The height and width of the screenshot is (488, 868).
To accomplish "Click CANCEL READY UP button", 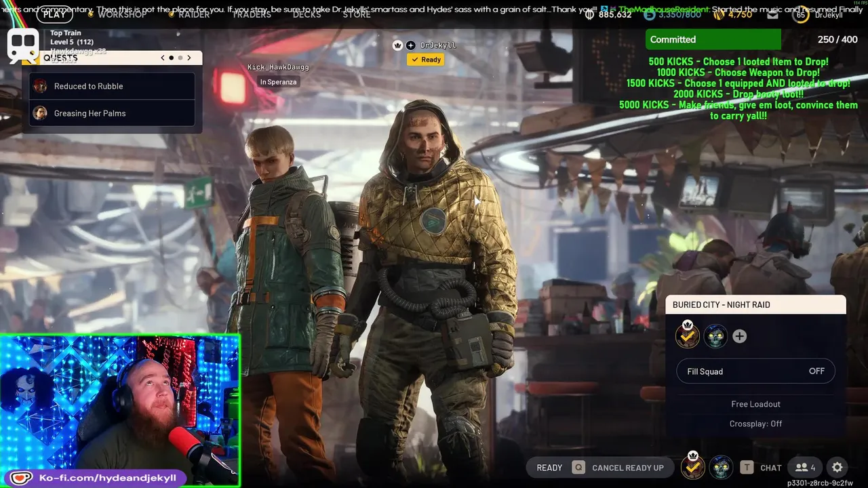I will 628,468.
